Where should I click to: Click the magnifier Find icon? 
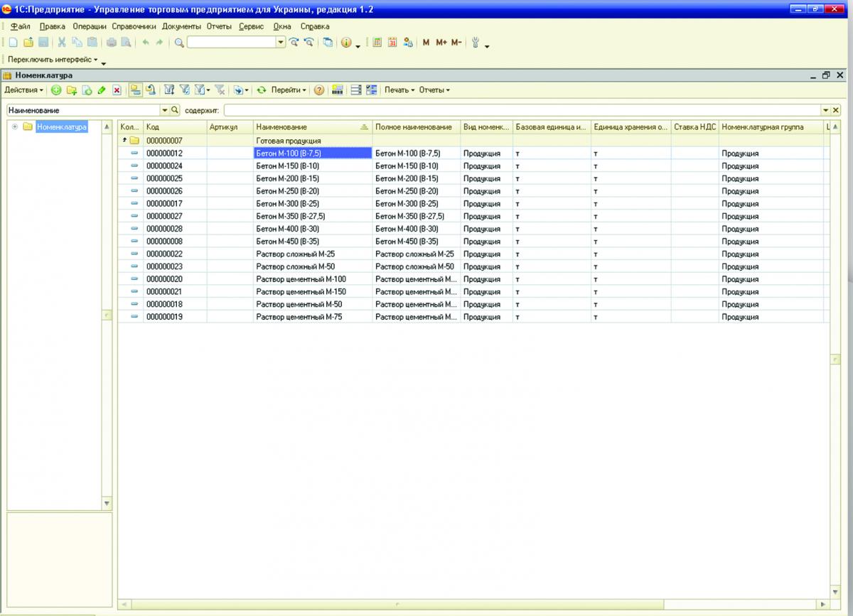pyautogui.click(x=179, y=43)
